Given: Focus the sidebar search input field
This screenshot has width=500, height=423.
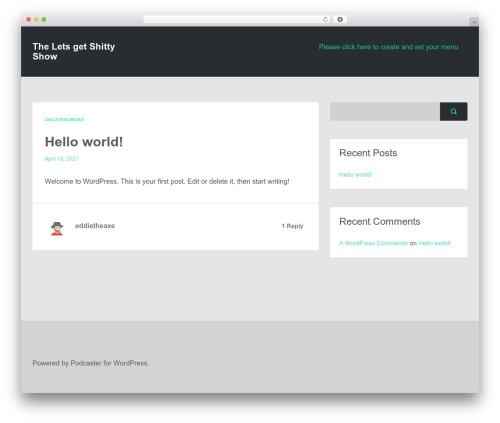Looking at the screenshot, I should 385,111.
